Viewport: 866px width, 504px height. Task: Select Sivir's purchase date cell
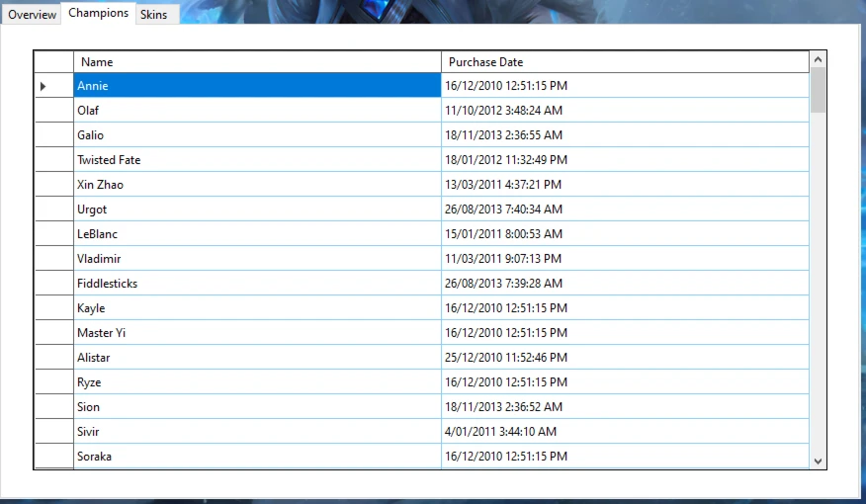coord(625,432)
